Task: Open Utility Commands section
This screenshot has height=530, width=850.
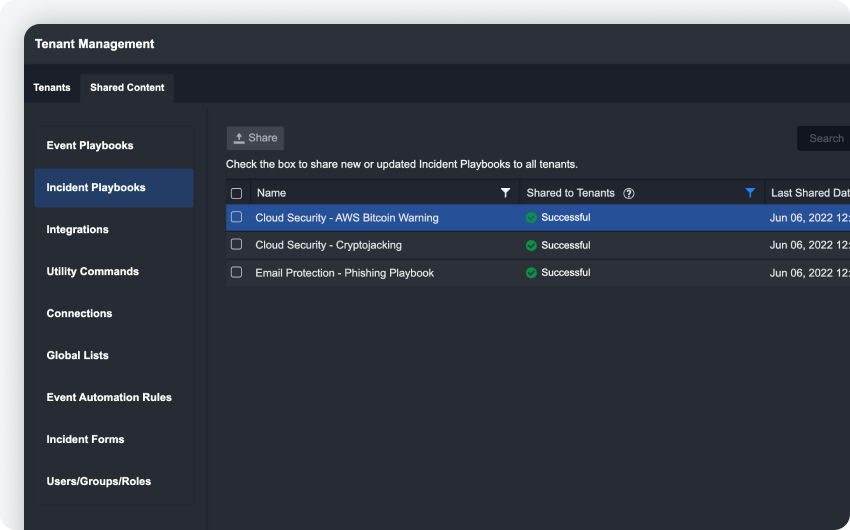Action: (x=93, y=272)
